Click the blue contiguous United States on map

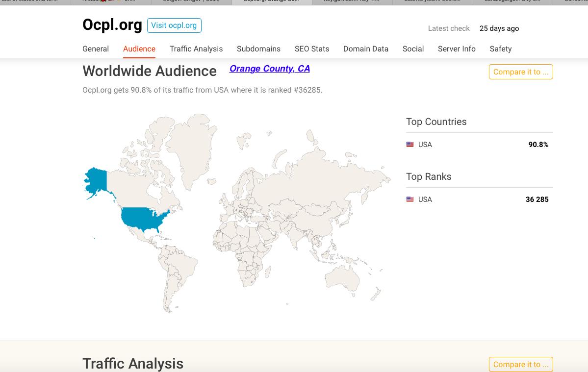tap(143, 219)
